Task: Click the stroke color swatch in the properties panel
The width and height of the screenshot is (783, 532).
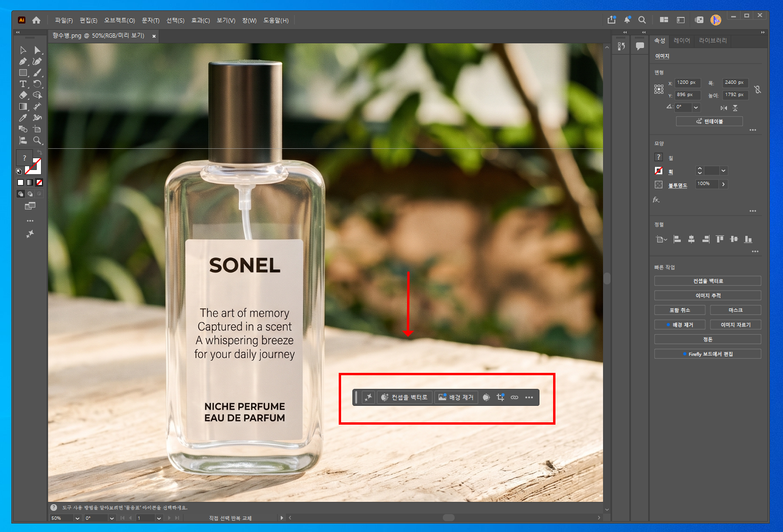Action: click(659, 170)
